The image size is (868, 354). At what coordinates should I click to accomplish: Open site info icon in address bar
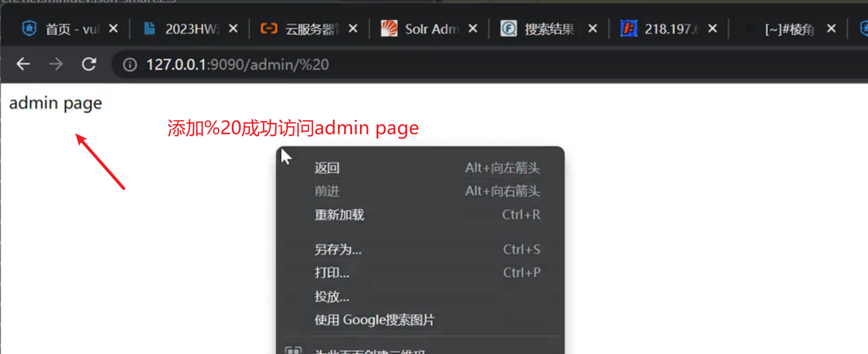coord(130,65)
